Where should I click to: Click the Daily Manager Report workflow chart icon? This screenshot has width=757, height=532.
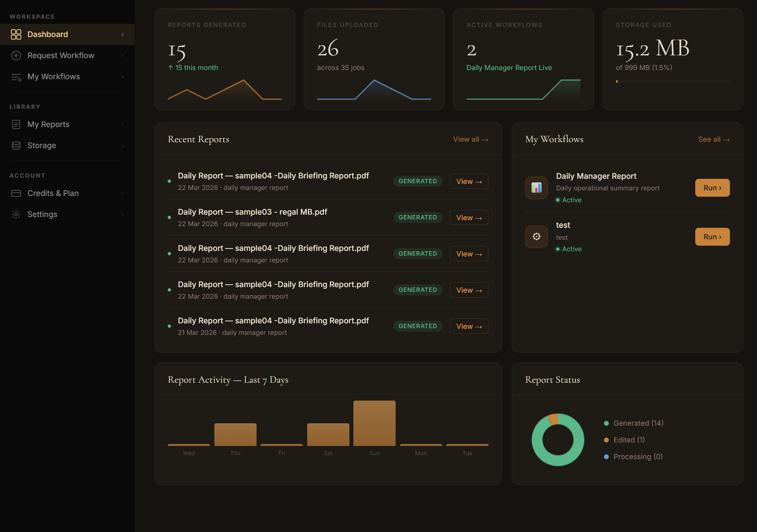(536, 188)
